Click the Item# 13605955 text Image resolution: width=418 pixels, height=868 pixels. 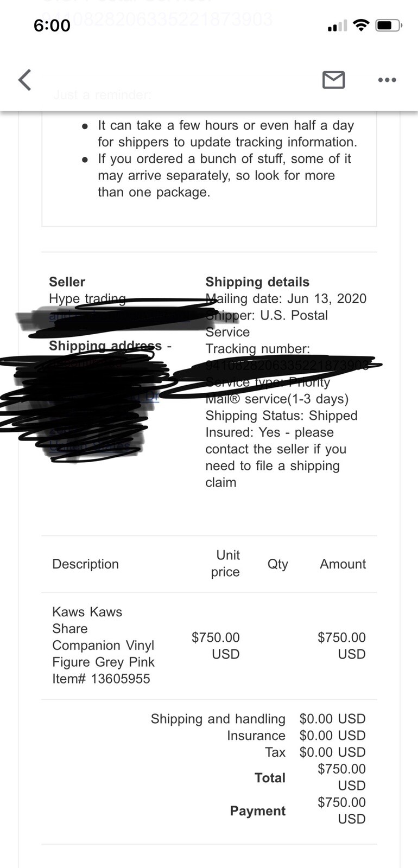(101, 679)
